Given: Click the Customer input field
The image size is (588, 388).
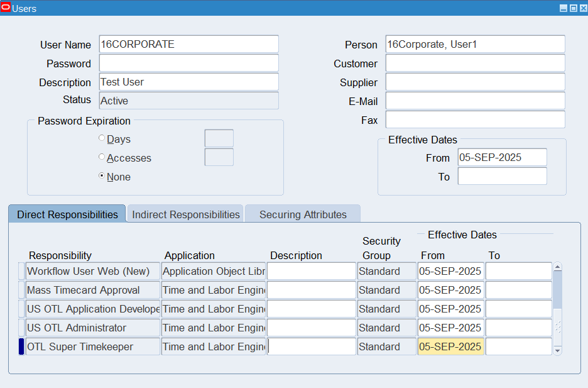Looking at the screenshot, I should pos(475,63).
